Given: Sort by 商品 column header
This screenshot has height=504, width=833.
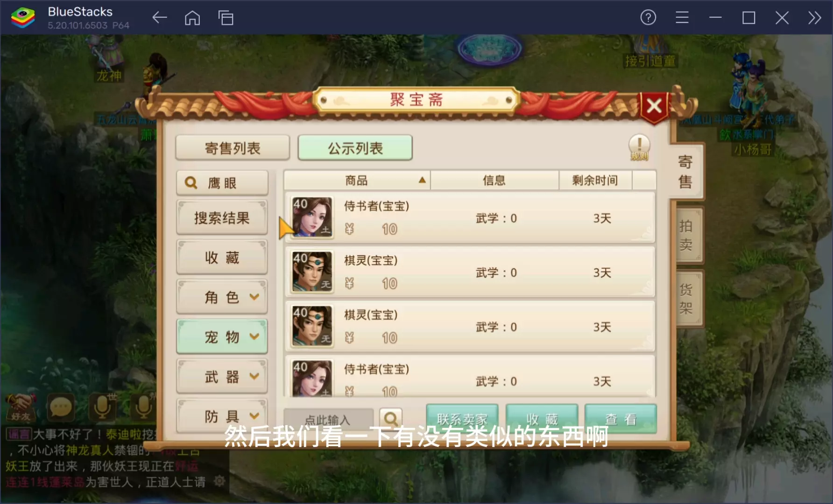Looking at the screenshot, I should pyautogui.click(x=357, y=180).
